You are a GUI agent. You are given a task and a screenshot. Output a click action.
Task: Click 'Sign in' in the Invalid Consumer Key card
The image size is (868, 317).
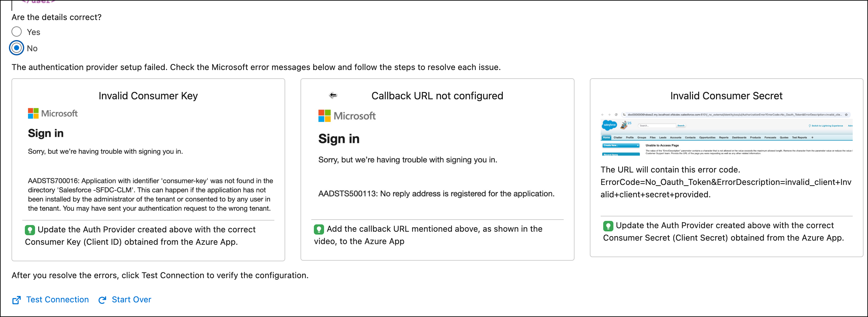[x=46, y=133]
